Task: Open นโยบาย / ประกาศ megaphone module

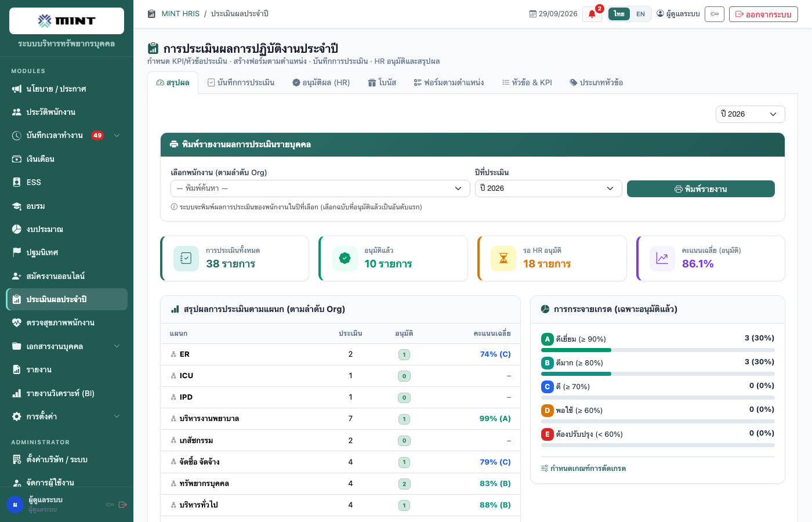Action: pos(67,89)
